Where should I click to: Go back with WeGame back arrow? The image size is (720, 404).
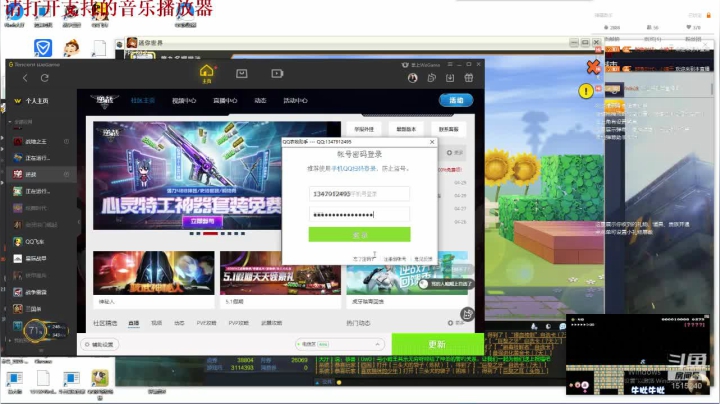(25, 78)
